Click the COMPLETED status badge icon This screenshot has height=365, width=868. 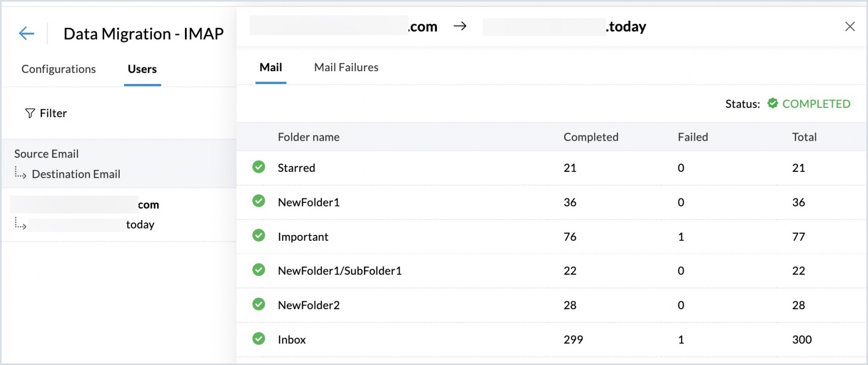[x=772, y=103]
